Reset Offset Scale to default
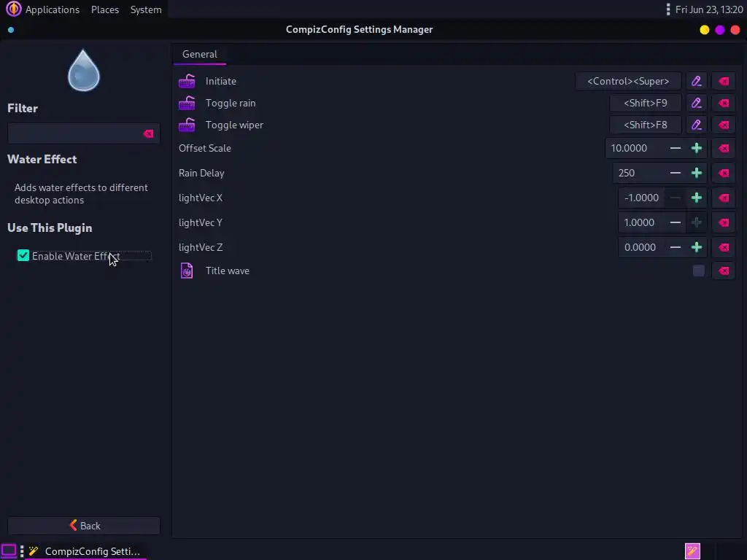Viewport: 747px width, 560px height. pos(724,148)
